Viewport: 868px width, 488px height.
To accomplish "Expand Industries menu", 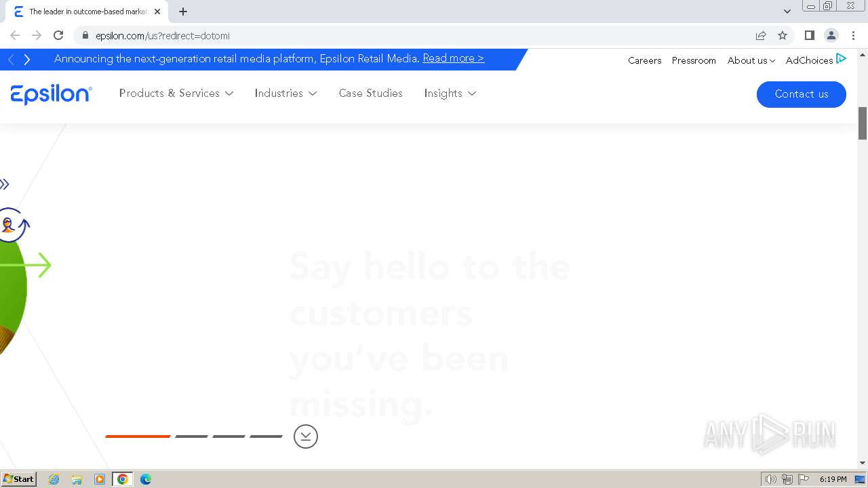I will [285, 94].
